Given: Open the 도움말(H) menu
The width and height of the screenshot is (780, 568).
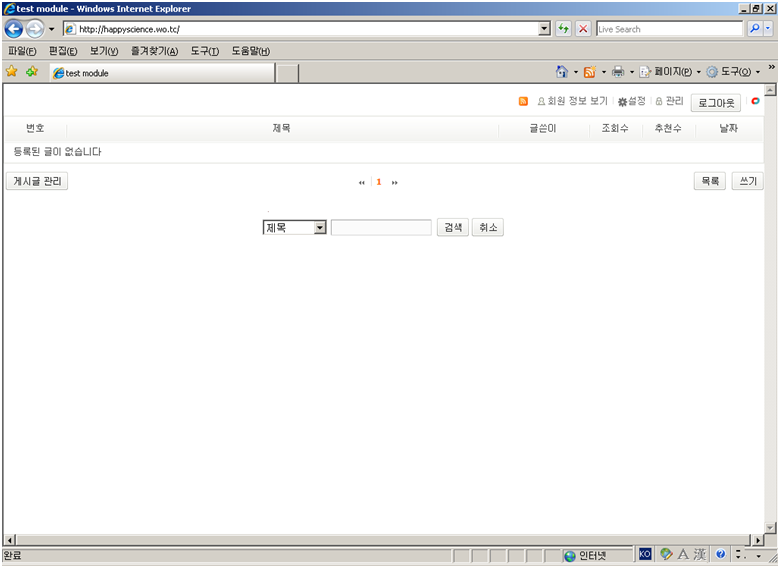Looking at the screenshot, I should click(x=251, y=51).
